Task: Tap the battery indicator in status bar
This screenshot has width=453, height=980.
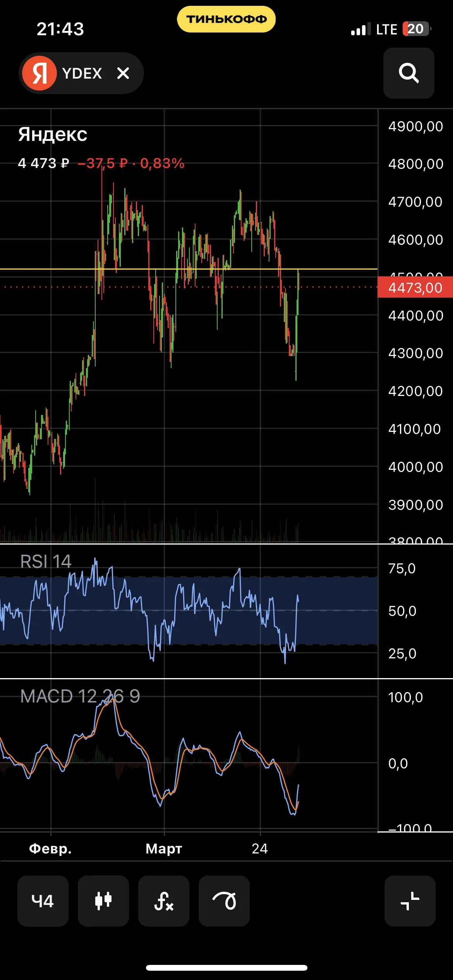Action: [417, 29]
